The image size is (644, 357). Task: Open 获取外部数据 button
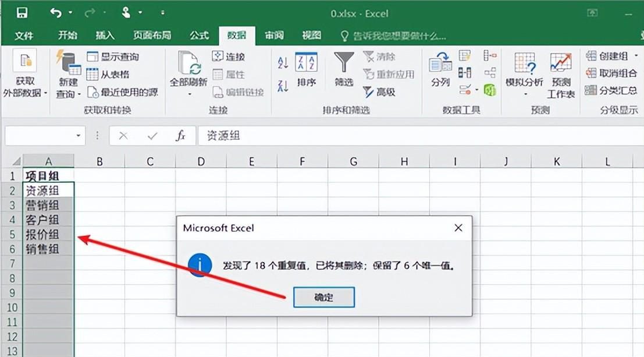click(x=24, y=73)
